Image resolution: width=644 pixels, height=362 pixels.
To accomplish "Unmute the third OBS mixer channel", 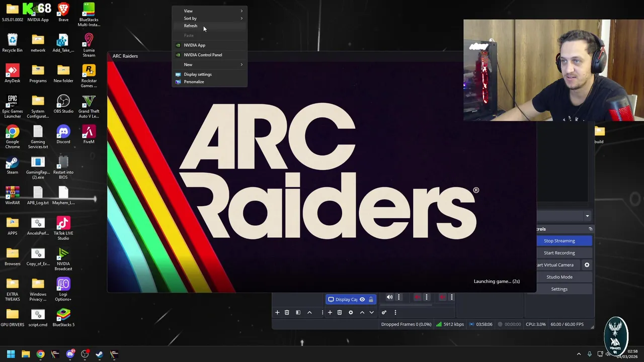I will pyautogui.click(x=442, y=297).
